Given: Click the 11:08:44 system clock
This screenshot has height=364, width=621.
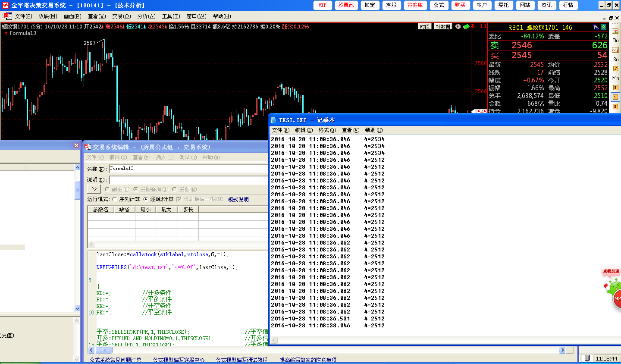Looking at the screenshot, I should 606,359.
